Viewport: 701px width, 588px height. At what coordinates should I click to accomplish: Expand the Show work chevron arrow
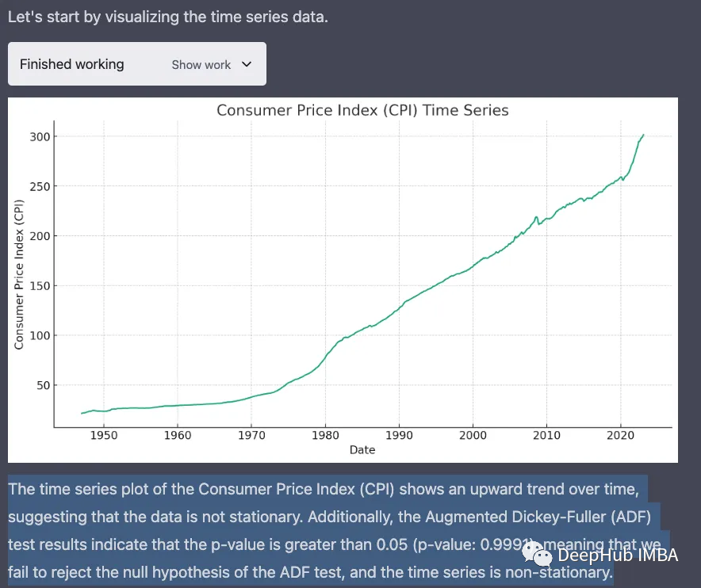coord(246,64)
